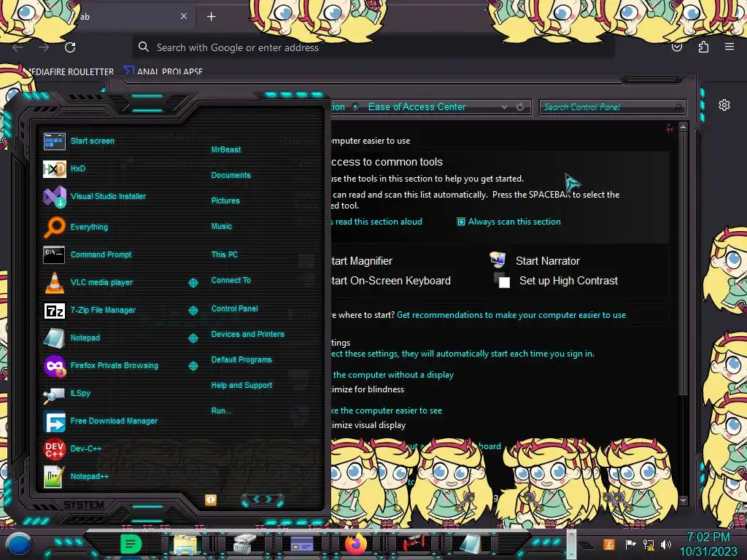Open 'computer without a display' link
Screen dimensions: 747x560
(x=393, y=375)
